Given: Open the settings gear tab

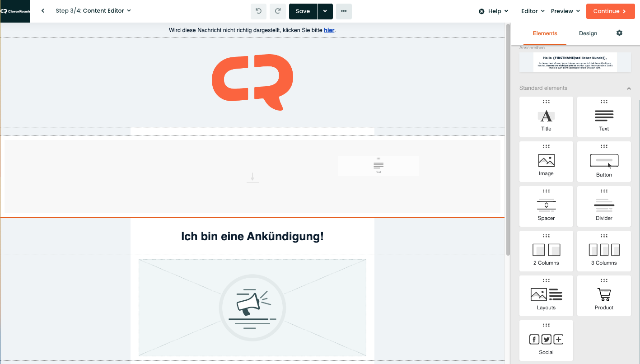Looking at the screenshot, I should coord(619,33).
